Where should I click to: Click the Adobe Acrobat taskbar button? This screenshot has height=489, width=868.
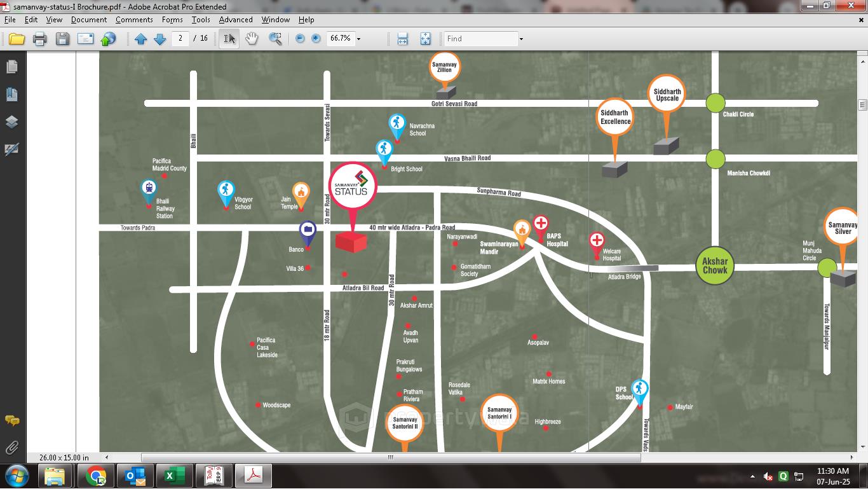coord(254,476)
